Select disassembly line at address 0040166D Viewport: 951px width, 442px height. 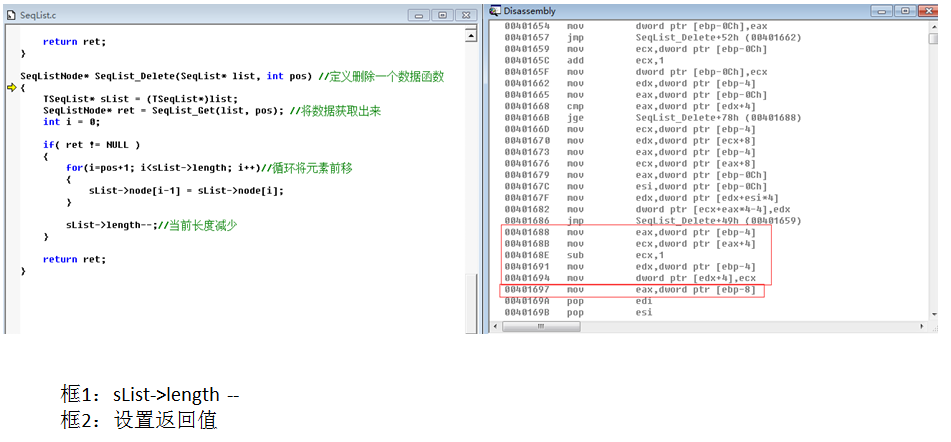pyautogui.click(x=630, y=129)
